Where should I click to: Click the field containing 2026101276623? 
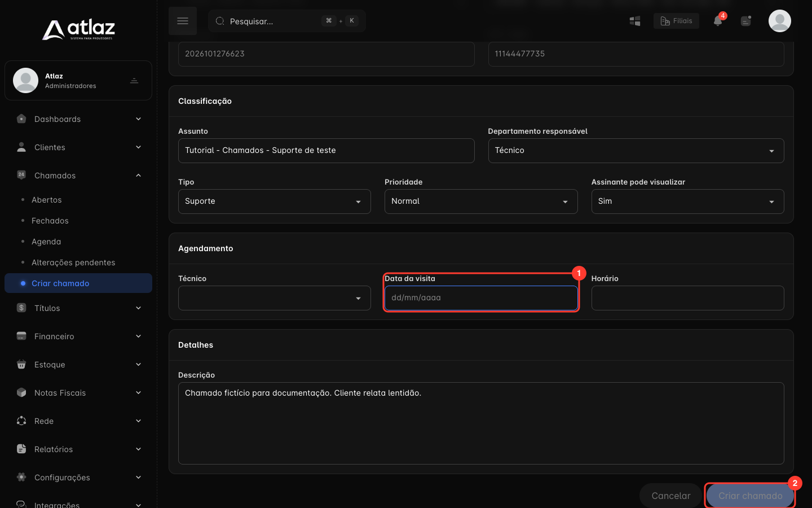tap(326, 54)
